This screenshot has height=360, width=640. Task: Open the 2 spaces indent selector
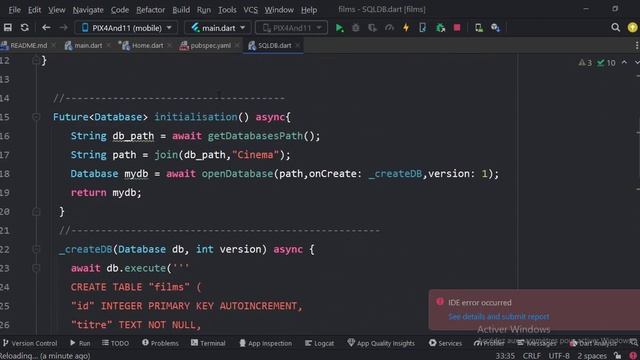pyautogui.click(x=591, y=356)
